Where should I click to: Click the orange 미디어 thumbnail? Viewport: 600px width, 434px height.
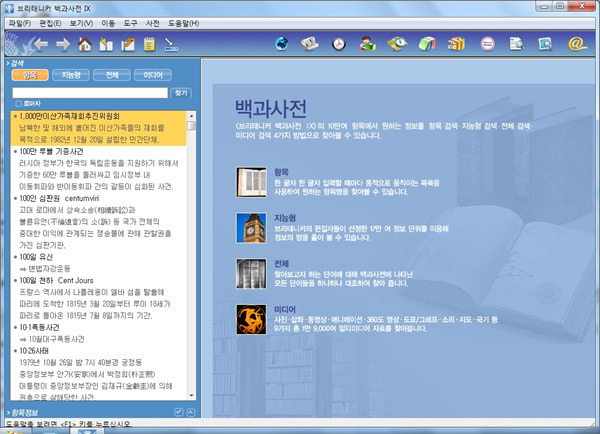point(251,319)
